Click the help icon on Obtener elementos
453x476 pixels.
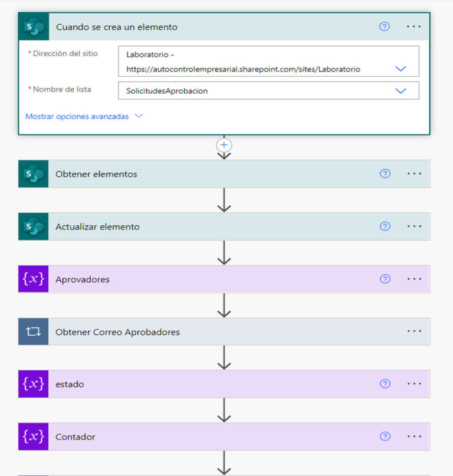coord(385,173)
